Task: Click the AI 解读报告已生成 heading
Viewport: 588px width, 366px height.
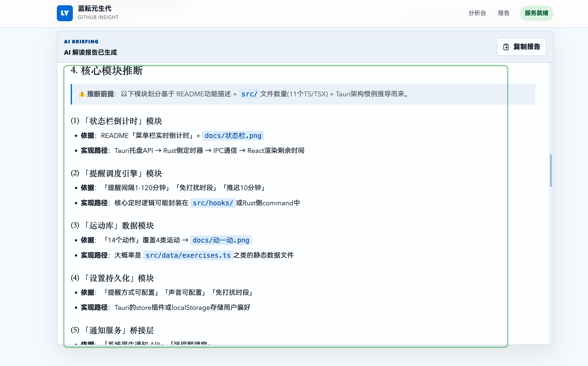Action: click(x=90, y=52)
